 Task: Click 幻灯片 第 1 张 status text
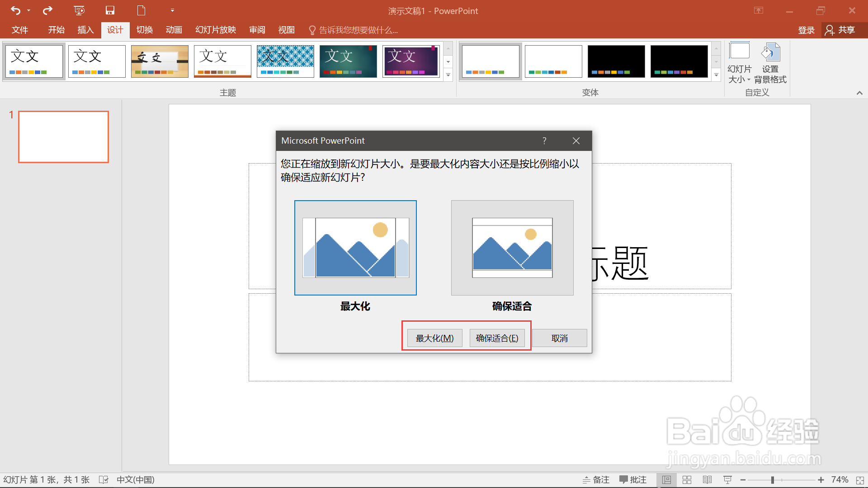pyautogui.click(x=47, y=479)
